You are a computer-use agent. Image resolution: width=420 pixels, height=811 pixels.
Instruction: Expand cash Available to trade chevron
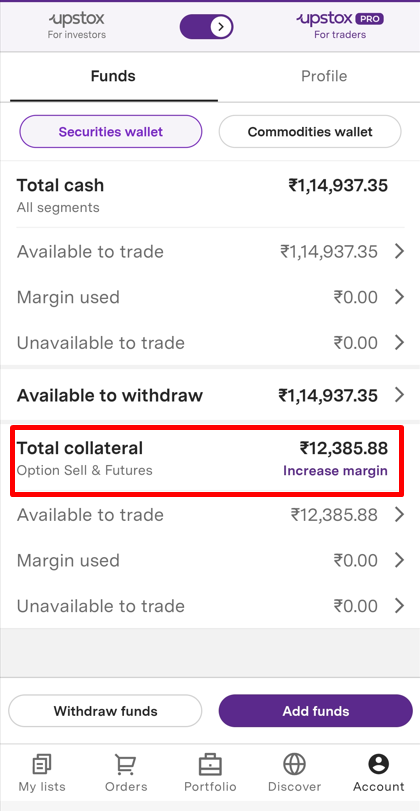[399, 252]
